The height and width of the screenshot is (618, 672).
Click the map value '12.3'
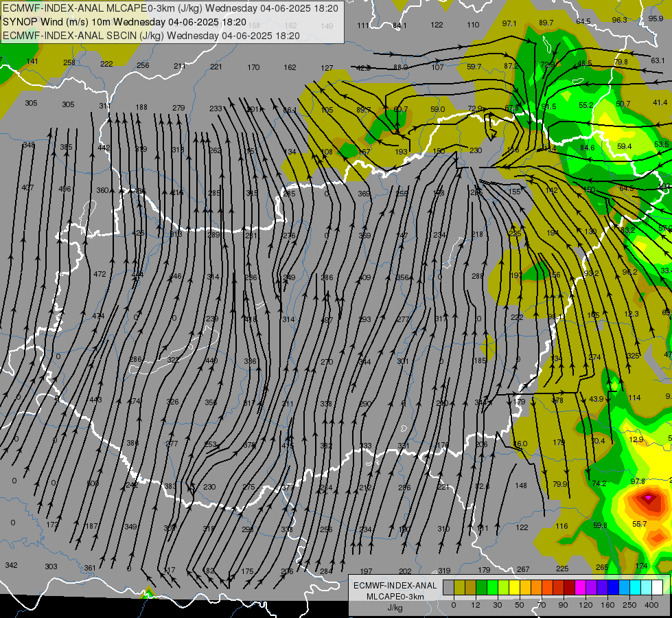click(x=632, y=314)
